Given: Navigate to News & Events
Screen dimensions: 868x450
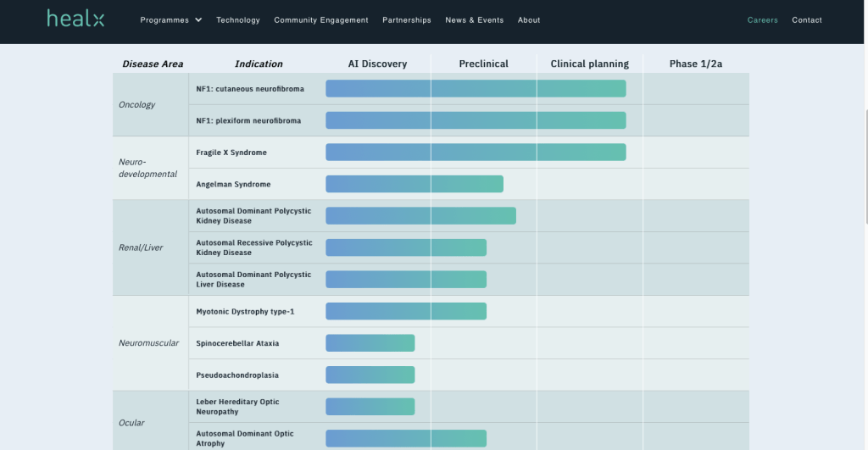Looking at the screenshot, I should point(474,20).
